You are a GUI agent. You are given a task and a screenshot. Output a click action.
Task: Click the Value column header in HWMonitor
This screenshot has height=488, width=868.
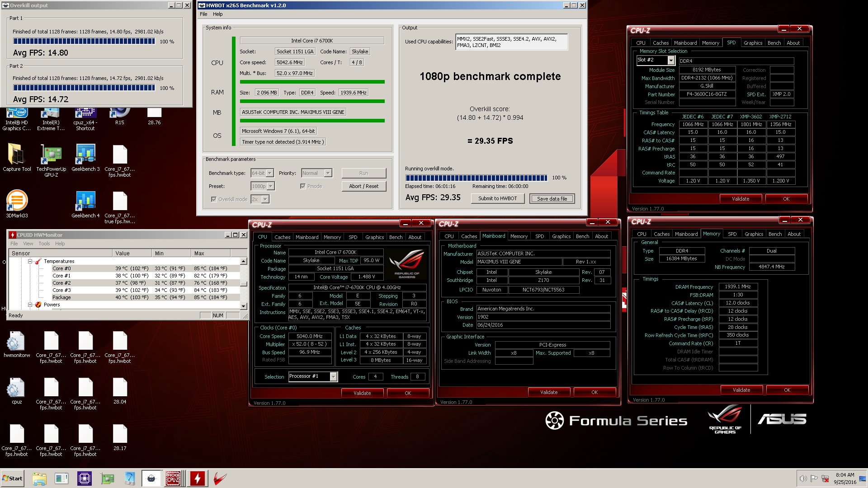(133, 253)
